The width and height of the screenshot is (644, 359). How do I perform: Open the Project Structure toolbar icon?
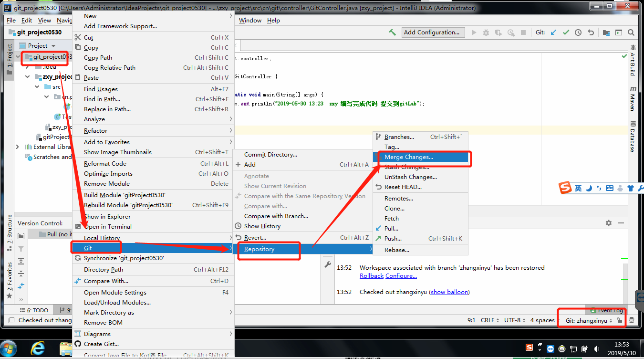[x=606, y=32]
